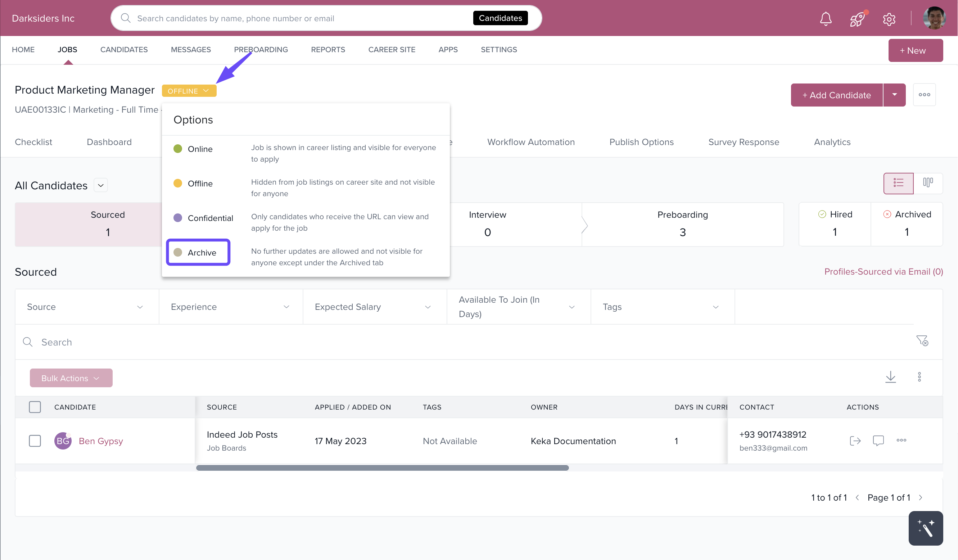This screenshot has height=560, width=958.
Task: Clear filters using the funnel icon
Action: tap(922, 340)
